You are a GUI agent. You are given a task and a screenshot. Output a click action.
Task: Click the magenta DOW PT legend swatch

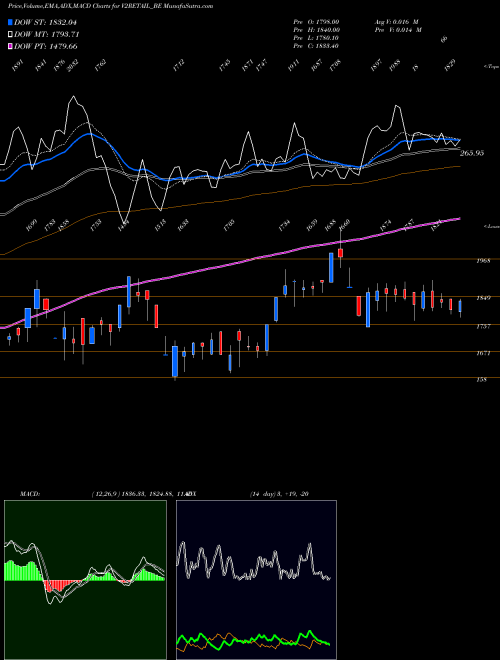10,46
